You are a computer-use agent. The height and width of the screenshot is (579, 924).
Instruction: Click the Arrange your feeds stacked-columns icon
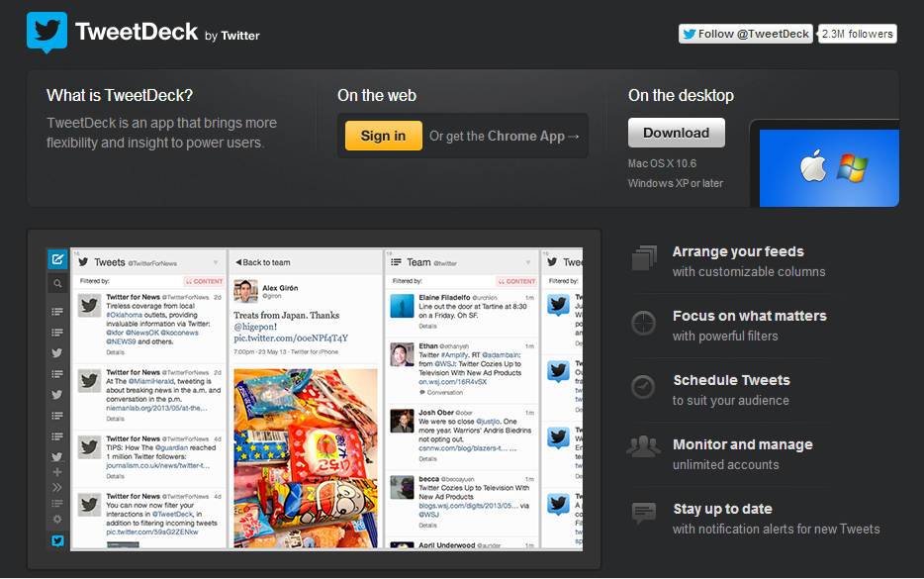point(644,257)
